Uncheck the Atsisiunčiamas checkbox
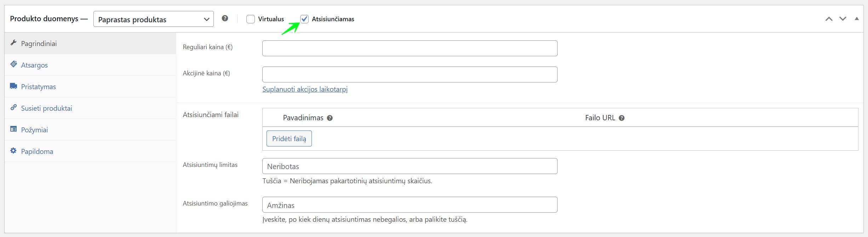This screenshot has width=868, height=237. [x=304, y=19]
